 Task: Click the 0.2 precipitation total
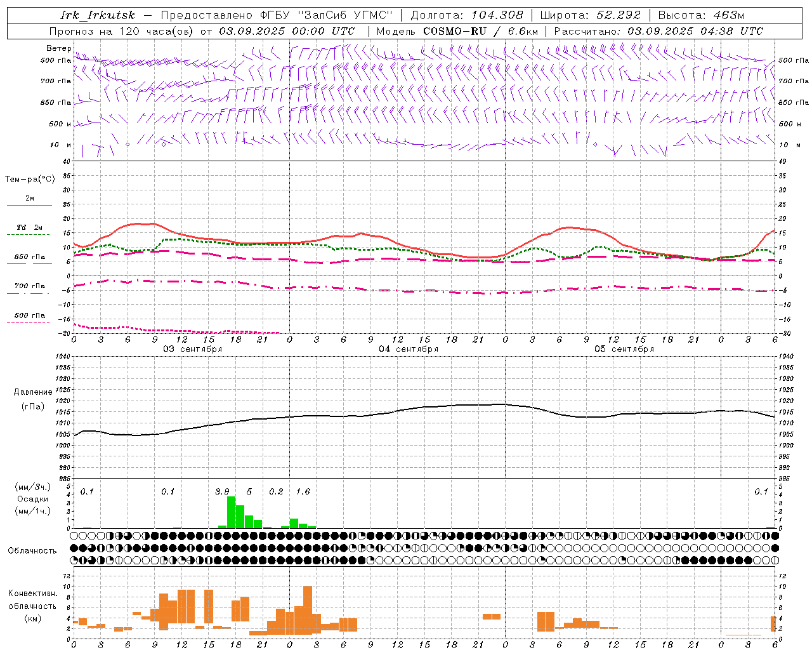click(276, 492)
